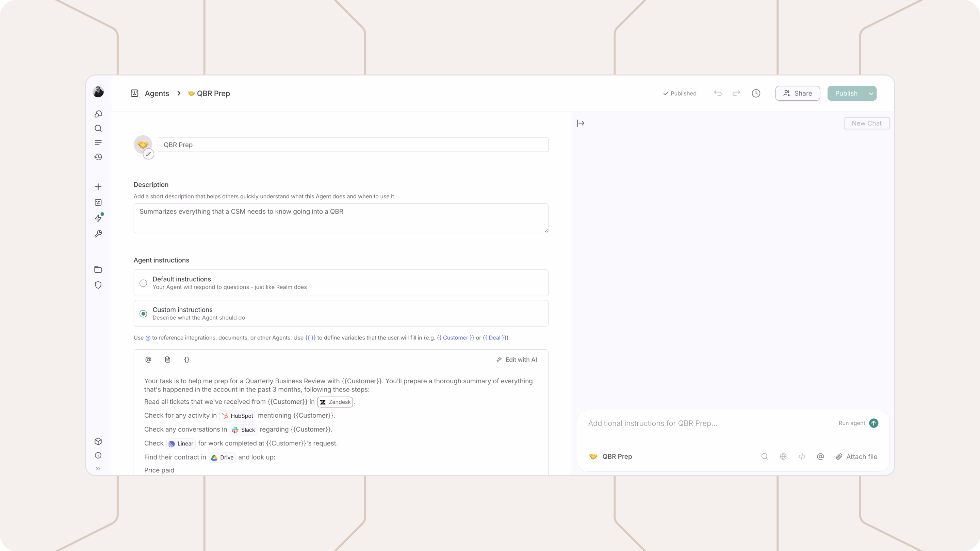Viewport: 980px width, 551px height.
Task: Insert document reference icon in editor
Action: coord(167,360)
